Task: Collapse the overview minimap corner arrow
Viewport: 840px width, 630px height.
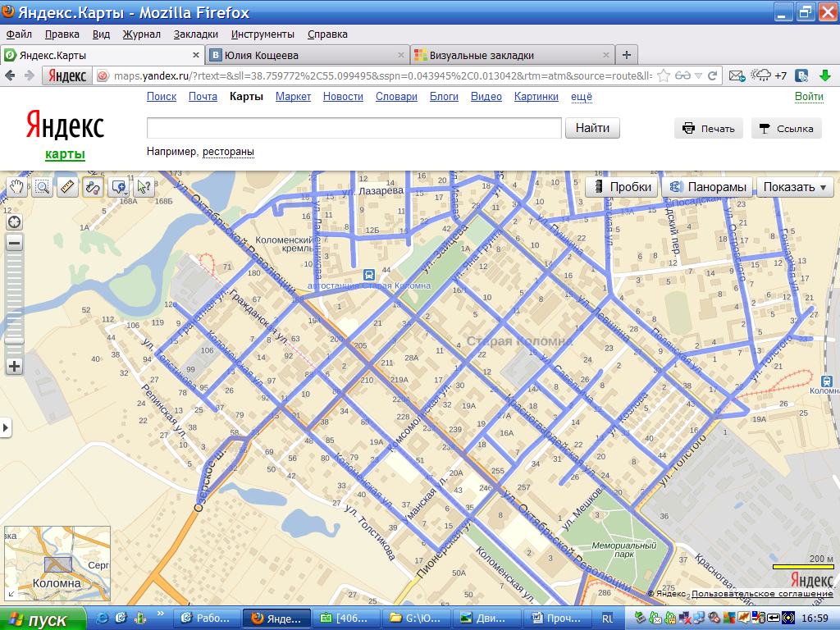Action: [x=11, y=594]
